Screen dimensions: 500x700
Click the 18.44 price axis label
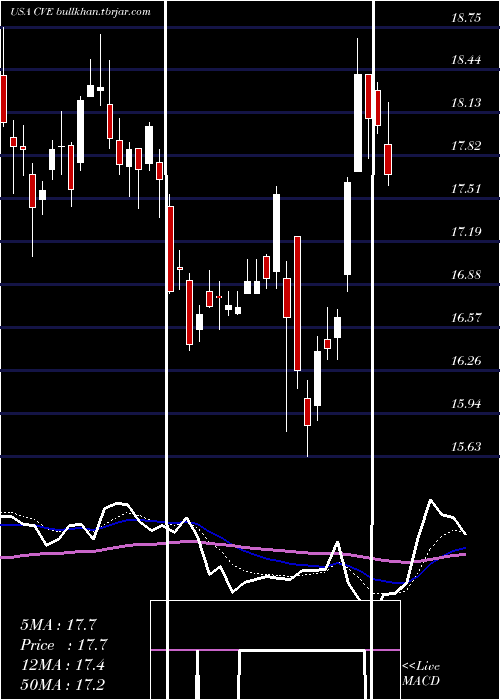(466, 60)
